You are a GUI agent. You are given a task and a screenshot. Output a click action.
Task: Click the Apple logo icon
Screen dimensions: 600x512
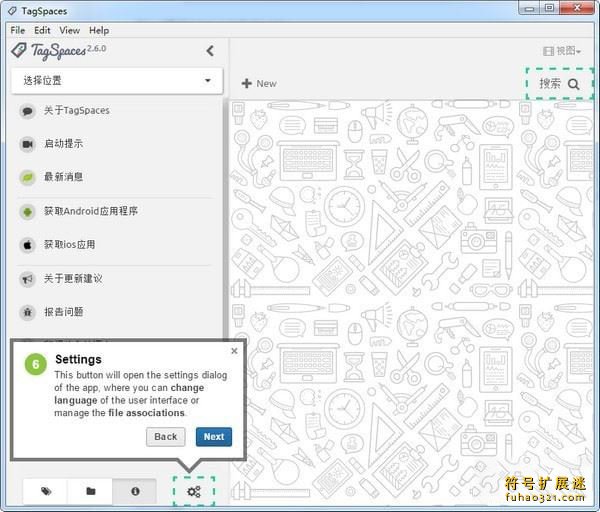tap(28, 245)
